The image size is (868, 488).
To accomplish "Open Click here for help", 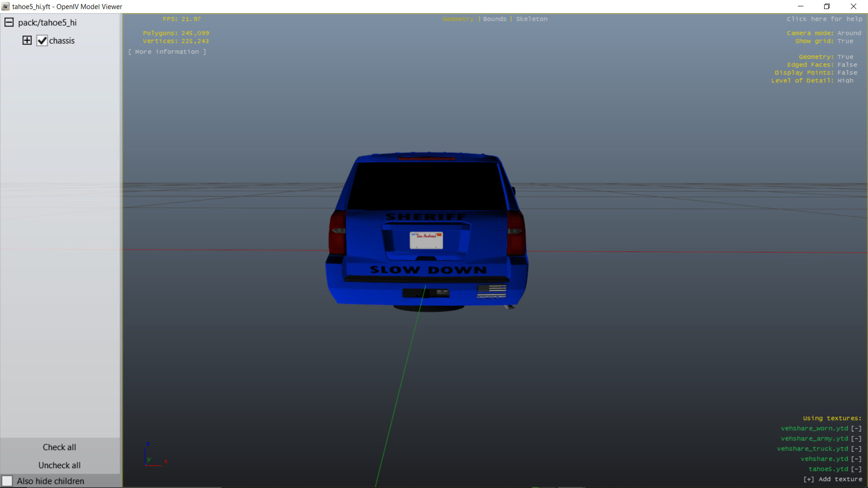I will (x=824, y=19).
